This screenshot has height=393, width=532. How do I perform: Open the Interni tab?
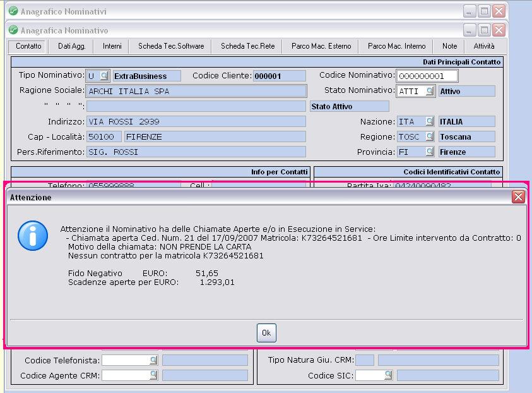pos(112,46)
